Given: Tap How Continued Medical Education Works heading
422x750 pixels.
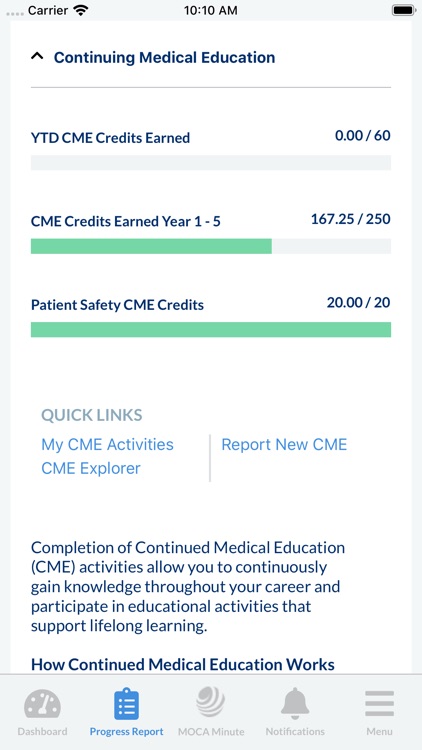Looking at the screenshot, I should (x=183, y=664).
